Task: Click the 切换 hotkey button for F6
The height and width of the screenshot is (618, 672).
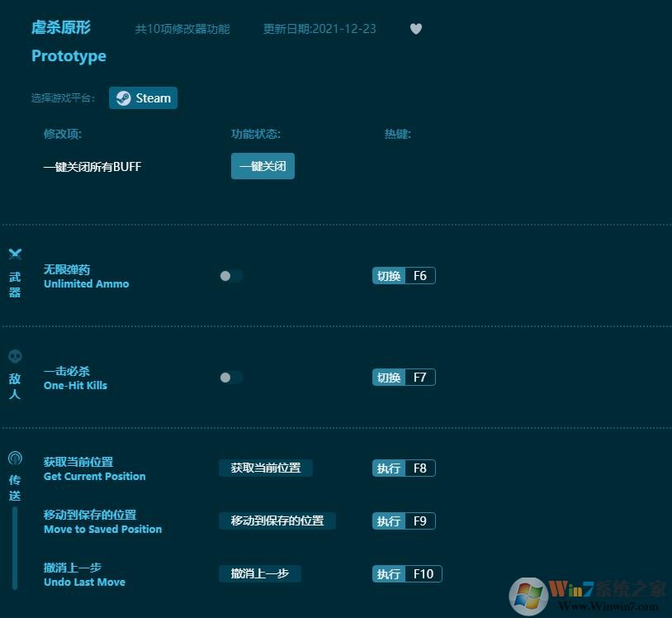Action: (x=389, y=276)
